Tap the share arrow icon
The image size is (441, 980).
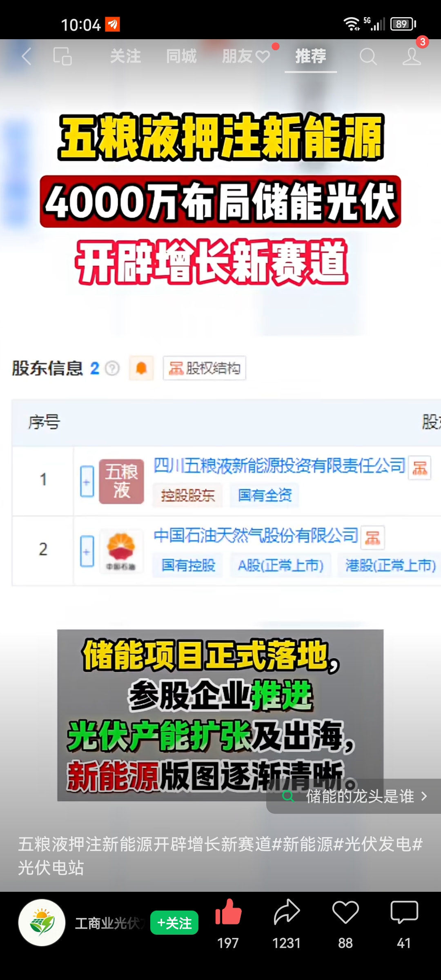click(x=287, y=912)
